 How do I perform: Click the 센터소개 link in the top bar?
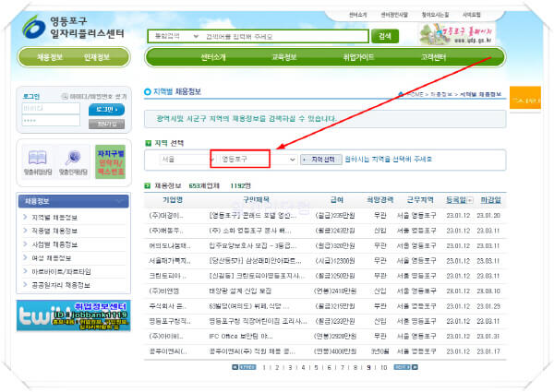(358, 15)
